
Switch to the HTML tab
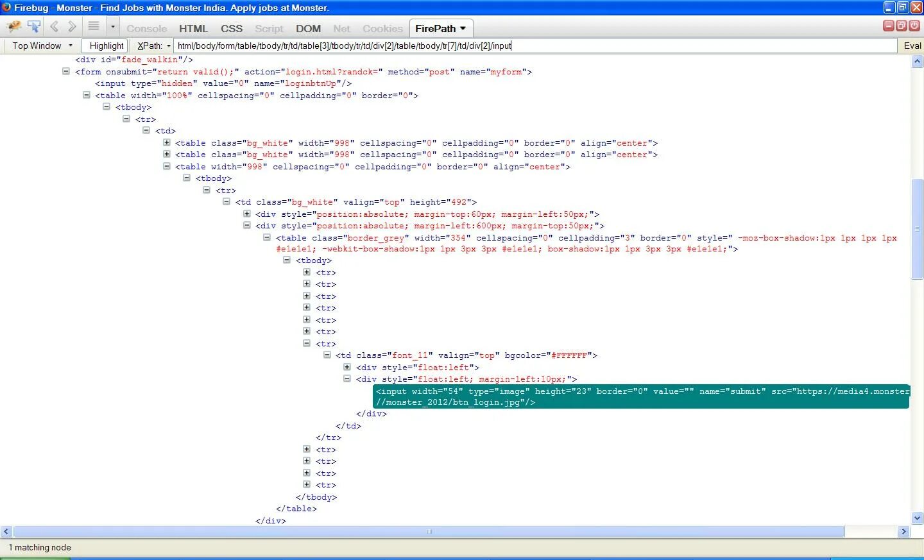click(x=193, y=29)
